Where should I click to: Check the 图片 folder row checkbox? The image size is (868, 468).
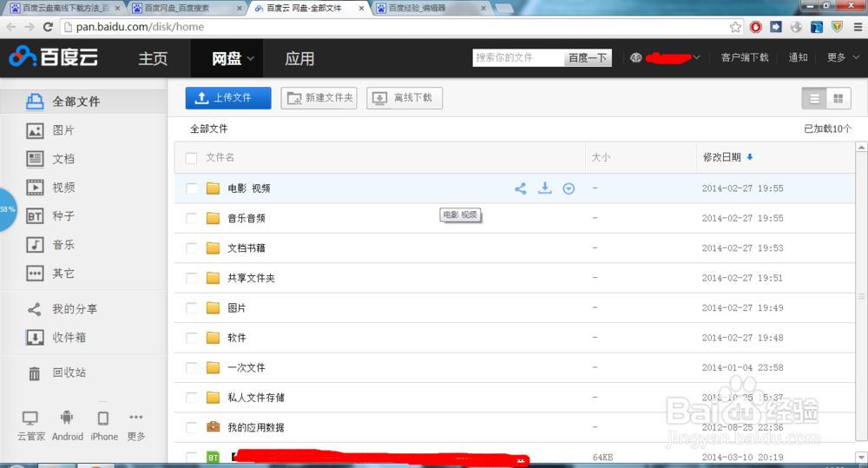pyautogui.click(x=192, y=308)
